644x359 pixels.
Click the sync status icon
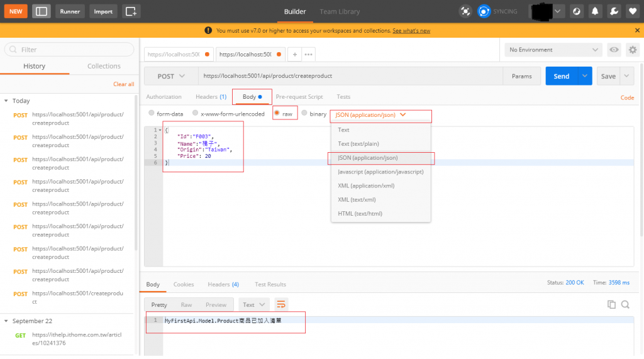[x=484, y=11]
